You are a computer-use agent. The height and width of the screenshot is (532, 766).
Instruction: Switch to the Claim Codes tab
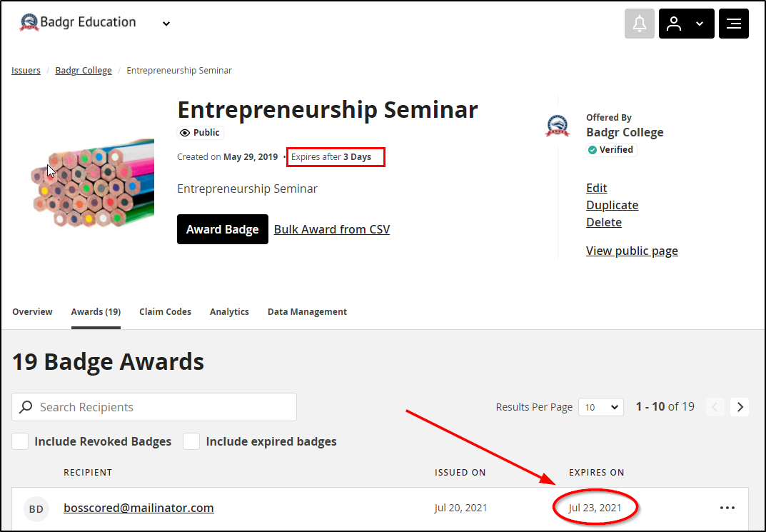165,311
